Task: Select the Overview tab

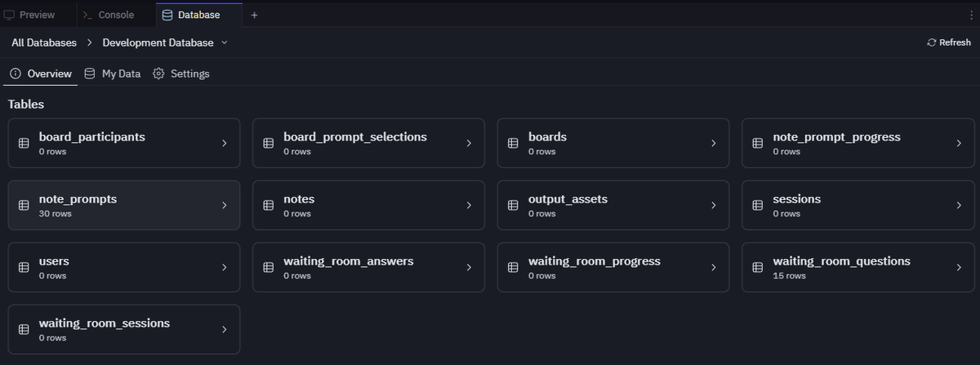Action: [41, 73]
